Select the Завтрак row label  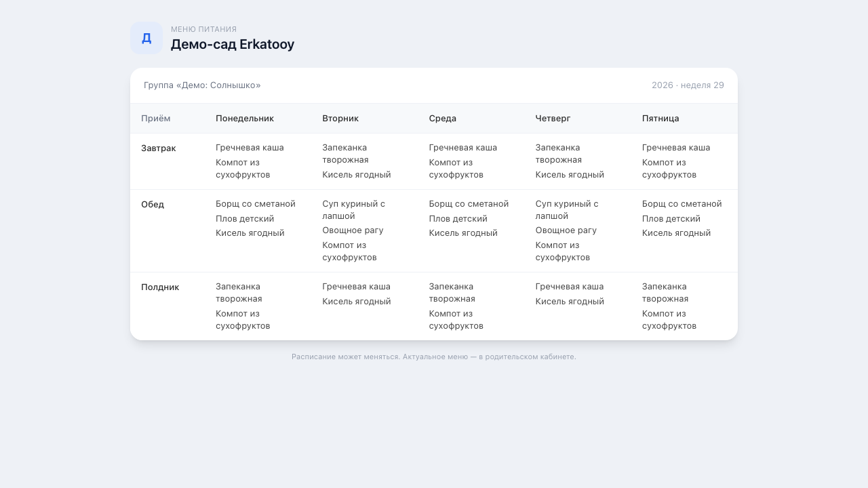[x=159, y=148]
